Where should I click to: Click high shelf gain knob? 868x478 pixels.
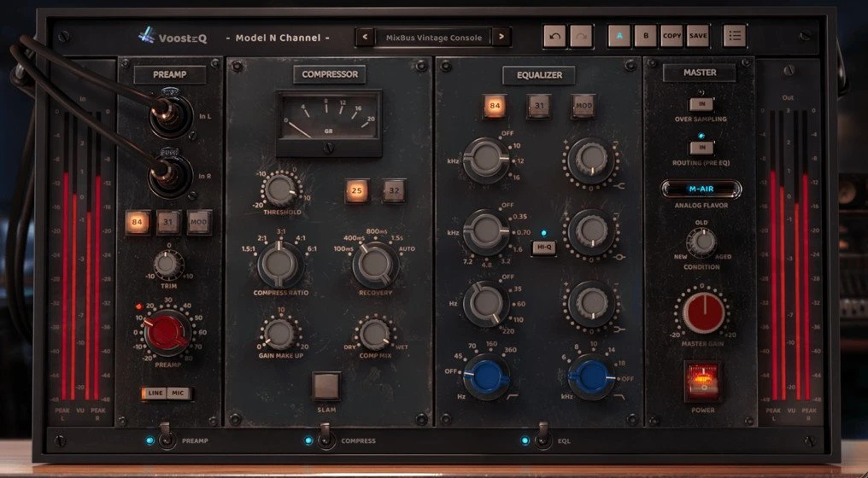[591, 160]
